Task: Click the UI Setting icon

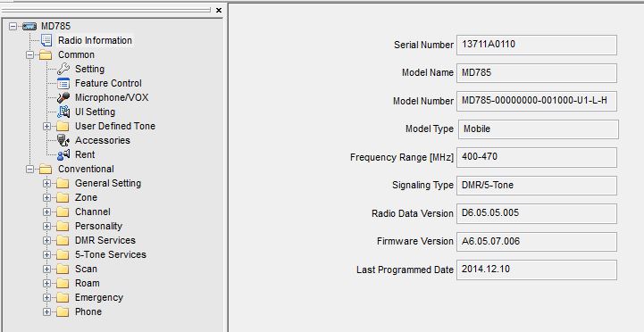Action: coord(63,112)
